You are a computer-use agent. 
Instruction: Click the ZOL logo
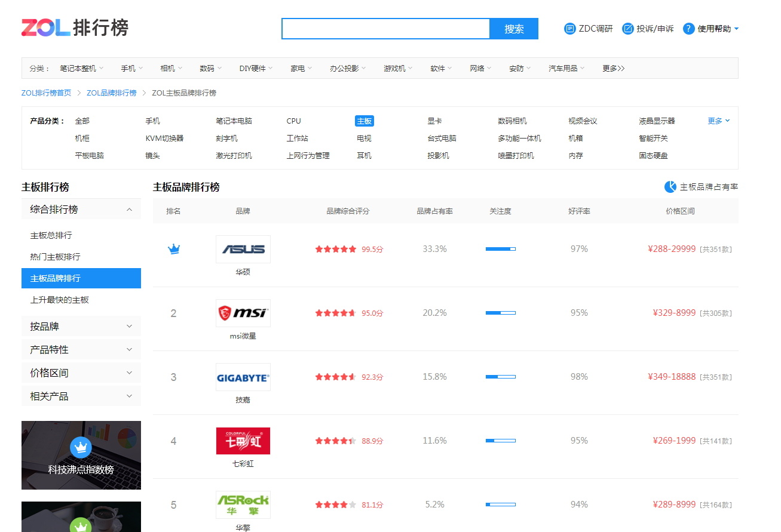(x=75, y=27)
